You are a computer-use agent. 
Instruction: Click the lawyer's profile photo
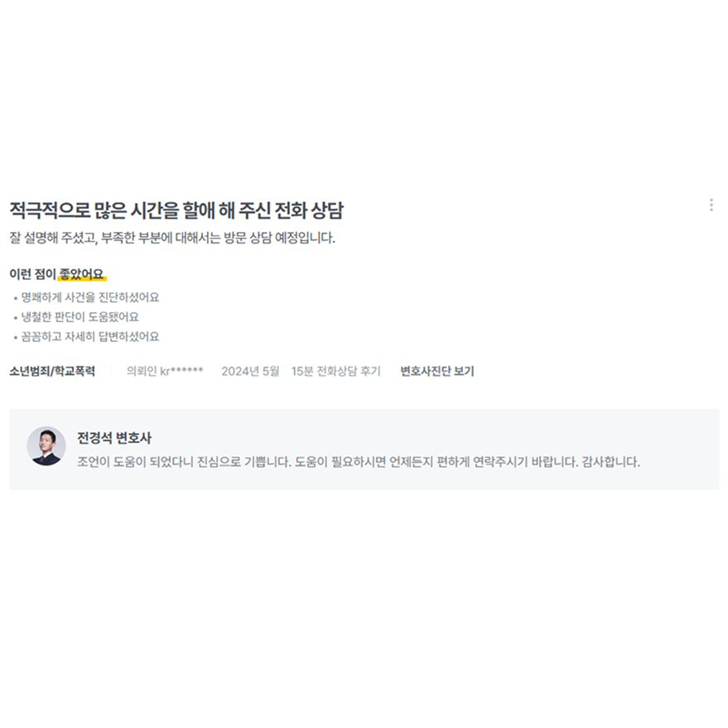46,446
